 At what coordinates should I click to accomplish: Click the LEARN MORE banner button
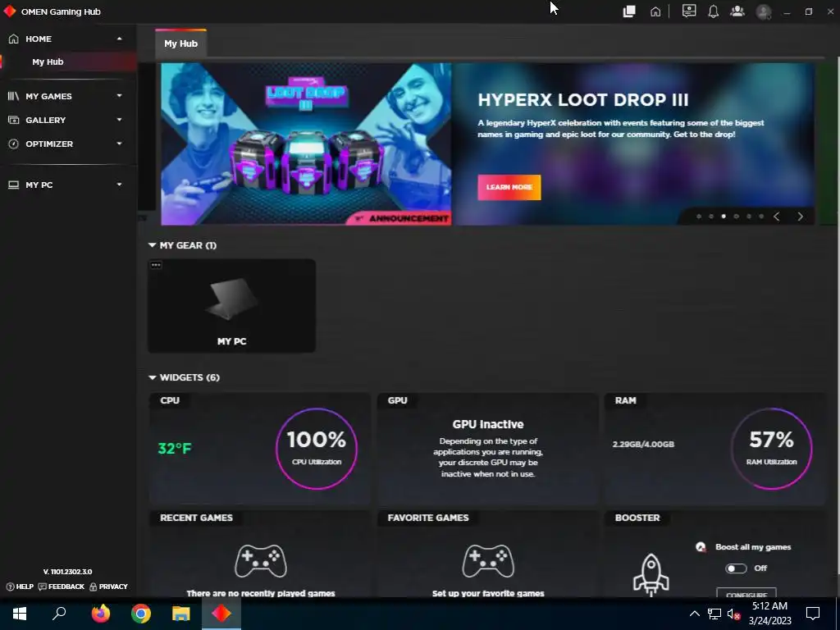pyautogui.click(x=509, y=187)
